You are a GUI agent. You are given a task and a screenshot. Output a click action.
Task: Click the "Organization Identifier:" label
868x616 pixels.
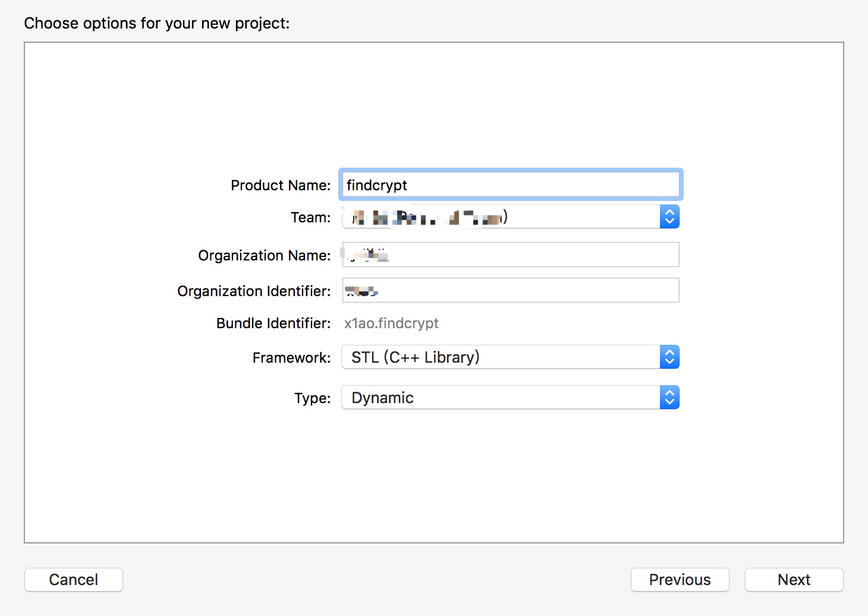pyautogui.click(x=254, y=291)
